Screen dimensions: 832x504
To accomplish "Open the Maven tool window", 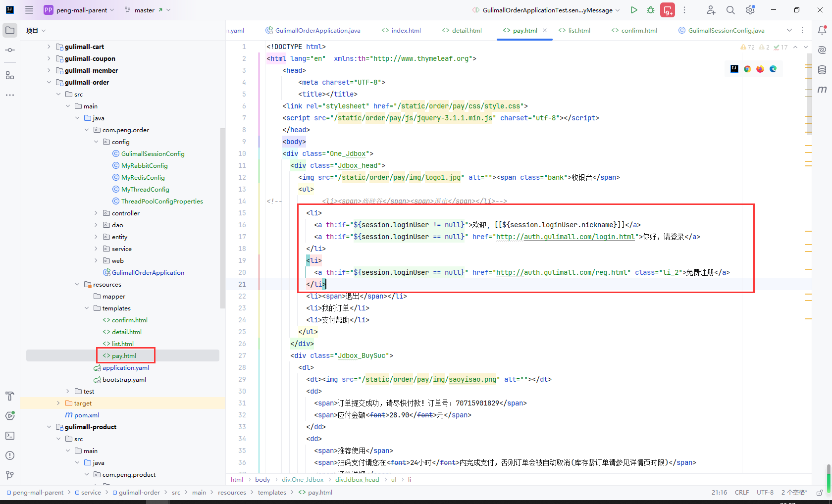I will pyautogui.click(x=822, y=90).
